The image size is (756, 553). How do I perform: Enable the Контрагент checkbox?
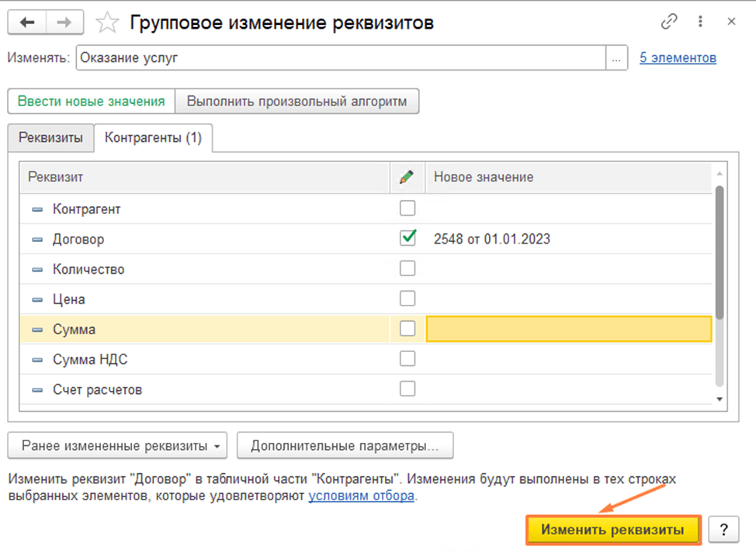point(407,209)
